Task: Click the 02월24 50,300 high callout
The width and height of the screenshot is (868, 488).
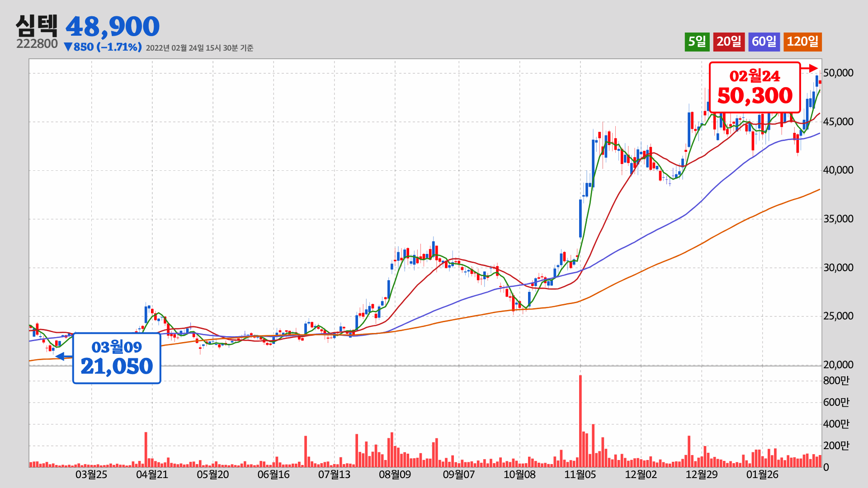Action: (755, 87)
